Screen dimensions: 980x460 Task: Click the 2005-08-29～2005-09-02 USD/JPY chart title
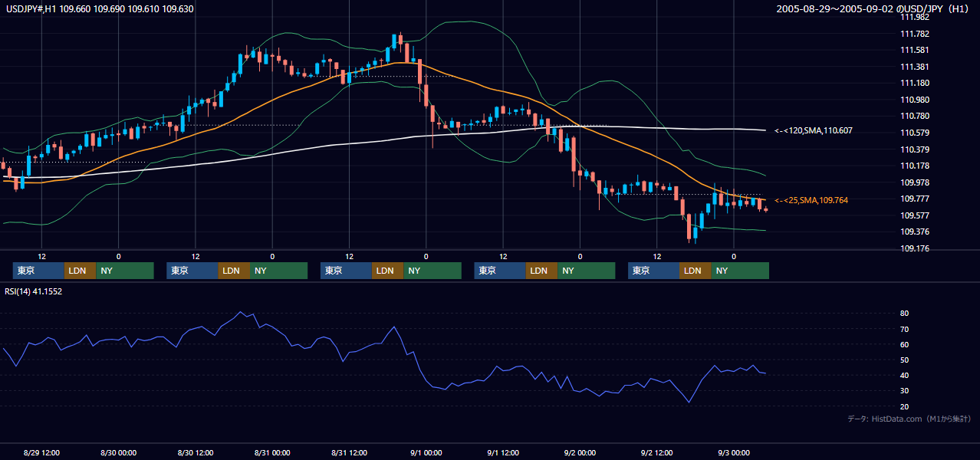(x=873, y=9)
